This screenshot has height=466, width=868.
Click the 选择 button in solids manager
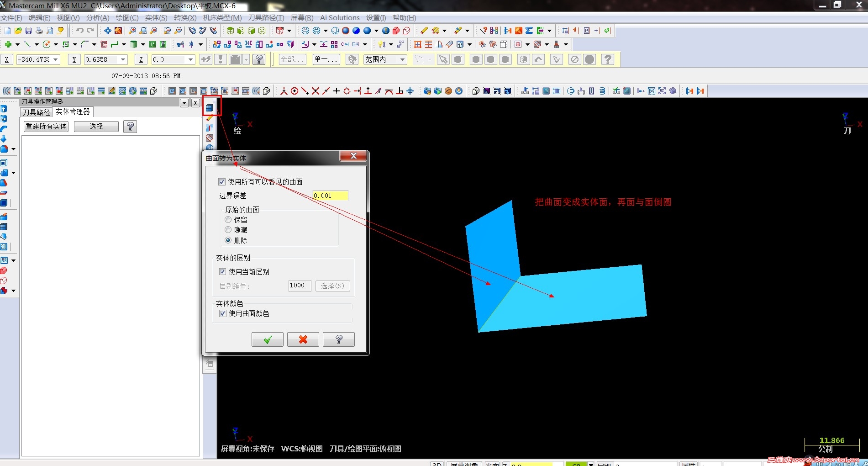(96, 127)
